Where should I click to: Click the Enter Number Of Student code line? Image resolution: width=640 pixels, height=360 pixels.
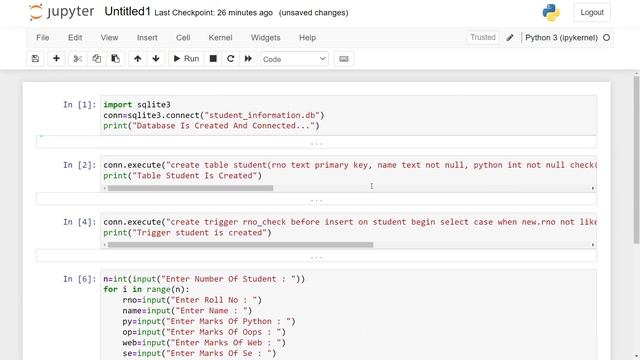pos(204,279)
